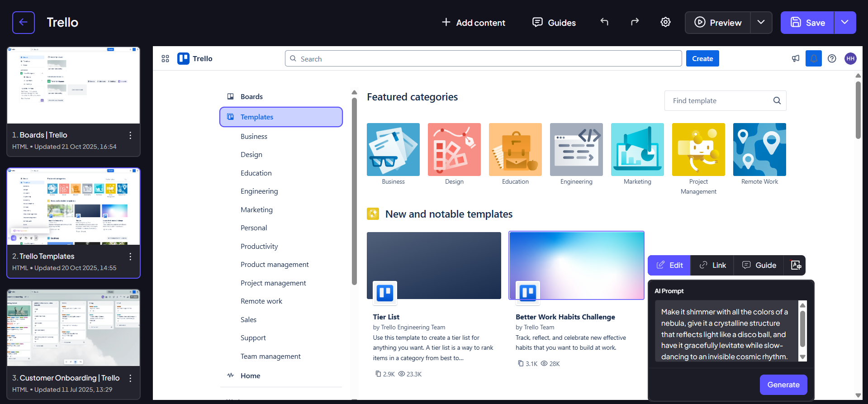Open the Better Work Habits Challenge title

565,317
